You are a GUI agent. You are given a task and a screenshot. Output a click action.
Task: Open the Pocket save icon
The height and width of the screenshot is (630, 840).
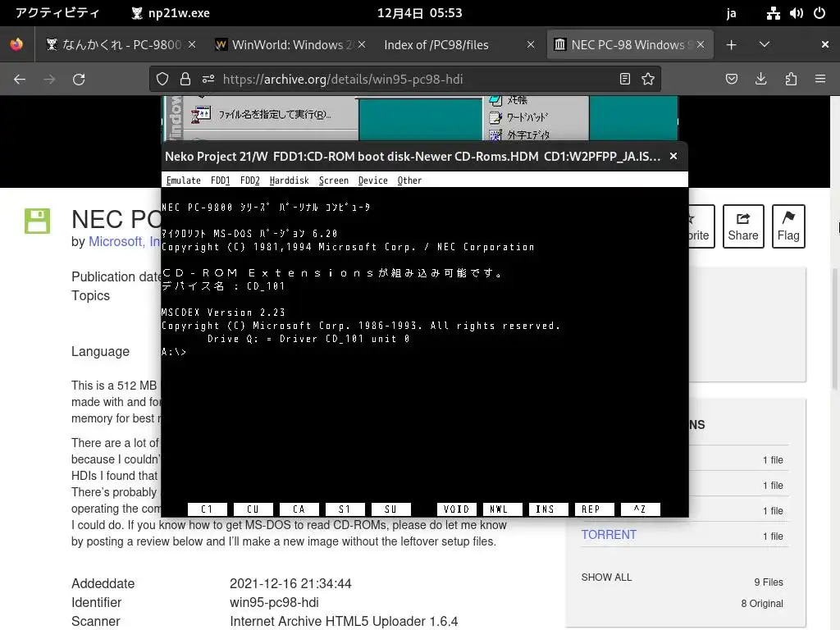731,80
